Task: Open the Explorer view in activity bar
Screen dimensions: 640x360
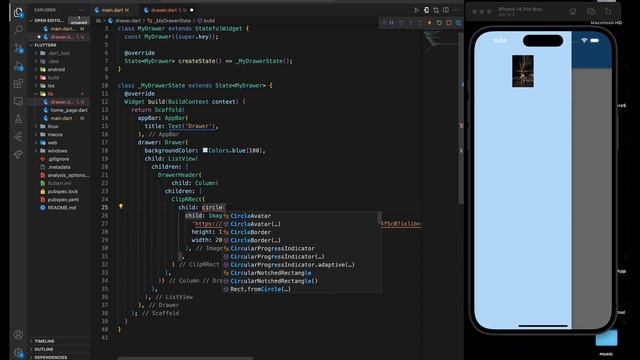Action: pos(18,13)
